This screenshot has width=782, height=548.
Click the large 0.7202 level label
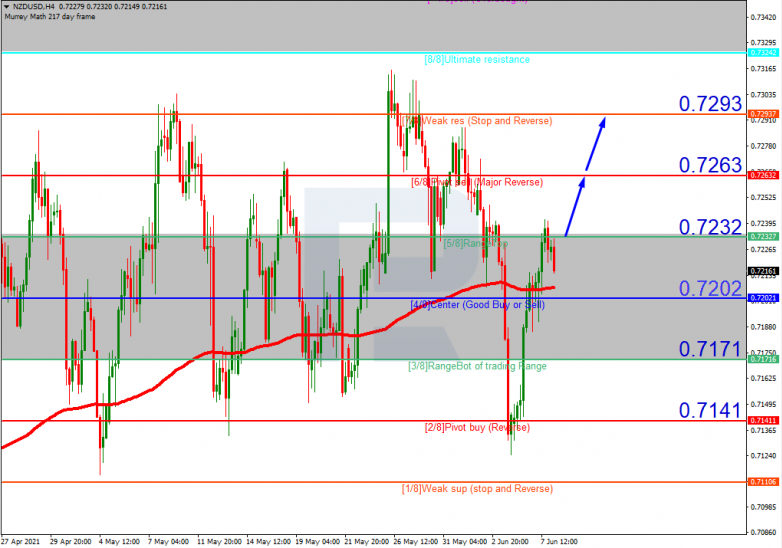point(710,288)
